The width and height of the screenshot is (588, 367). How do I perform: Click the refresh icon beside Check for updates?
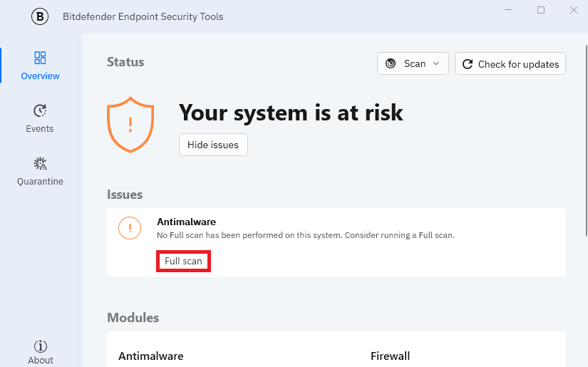pos(468,64)
